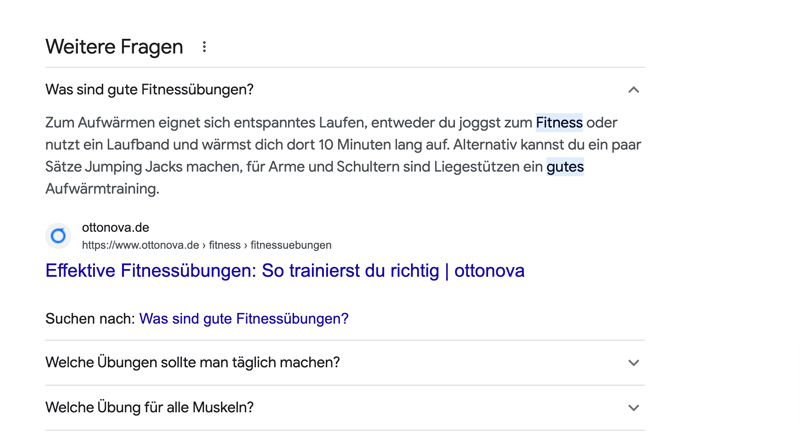
Task: Click the word 'Laufband' in the answer
Action: [x=147, y=145]
